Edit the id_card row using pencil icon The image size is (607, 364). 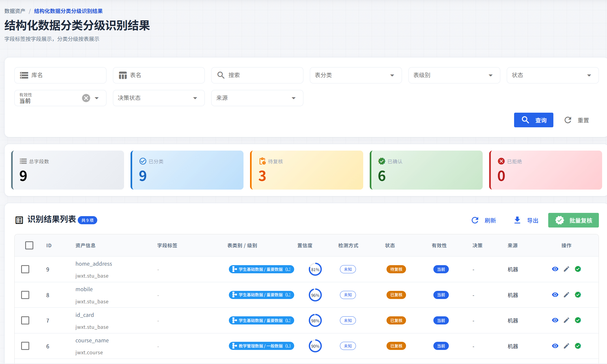coord(566,320)
